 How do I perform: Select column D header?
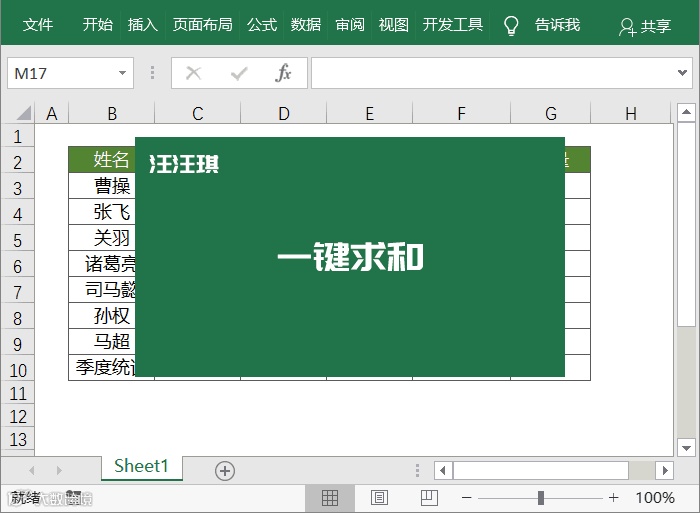(x=283, y=113)
